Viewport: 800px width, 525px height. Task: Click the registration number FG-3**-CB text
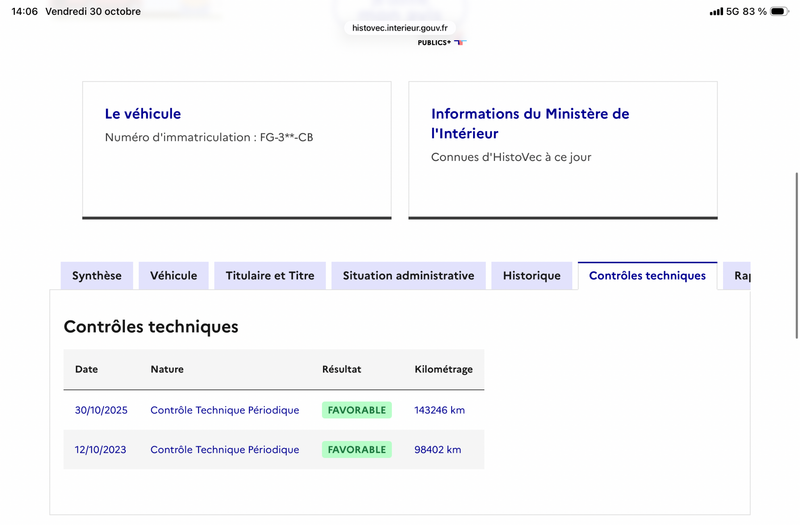[x=287, y=137]
